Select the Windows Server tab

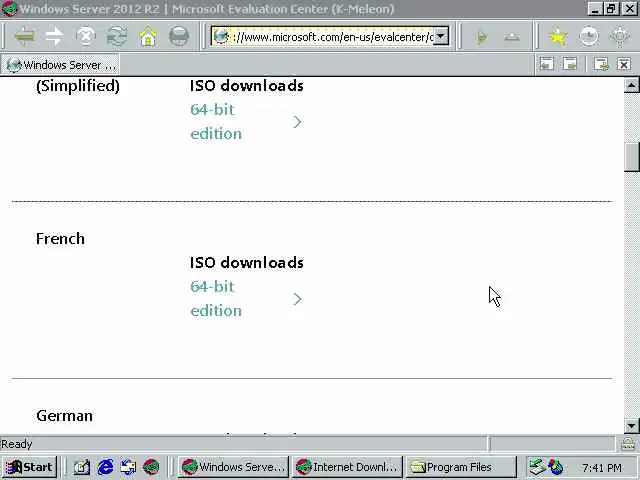[60, 64]
